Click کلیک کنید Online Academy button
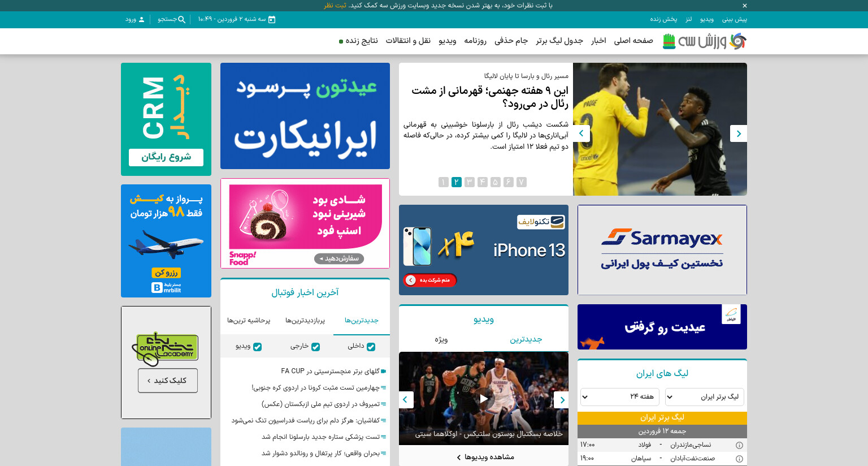 point(168,381)
